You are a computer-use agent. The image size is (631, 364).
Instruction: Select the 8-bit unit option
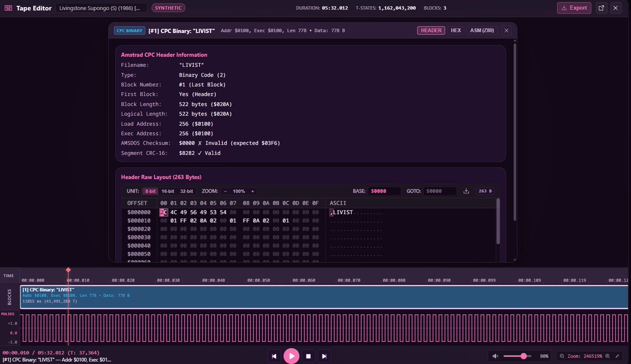coord(150,191)
